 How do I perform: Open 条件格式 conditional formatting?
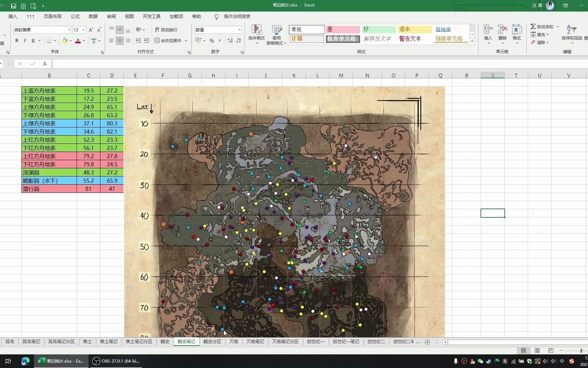tap(256, 34)
